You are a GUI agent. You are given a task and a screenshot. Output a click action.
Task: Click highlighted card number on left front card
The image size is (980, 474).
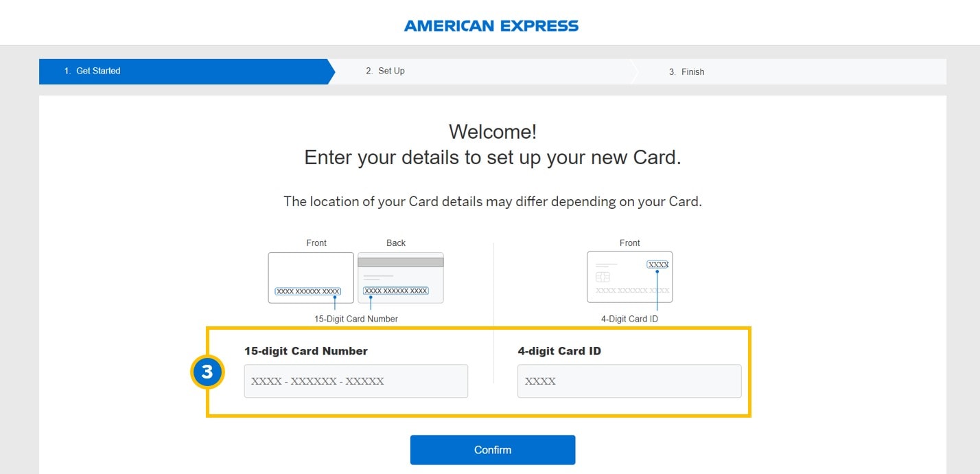pyautogui.click(x=308, y=291)
